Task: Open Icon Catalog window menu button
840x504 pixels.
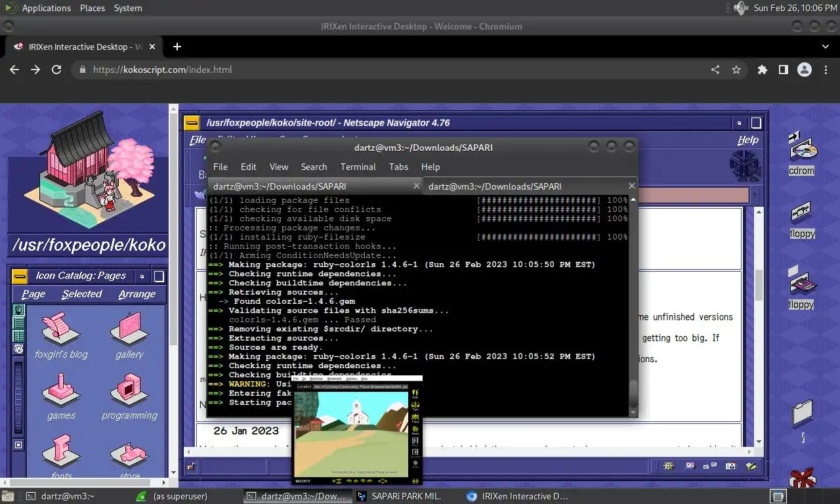Action: [20, 276]
